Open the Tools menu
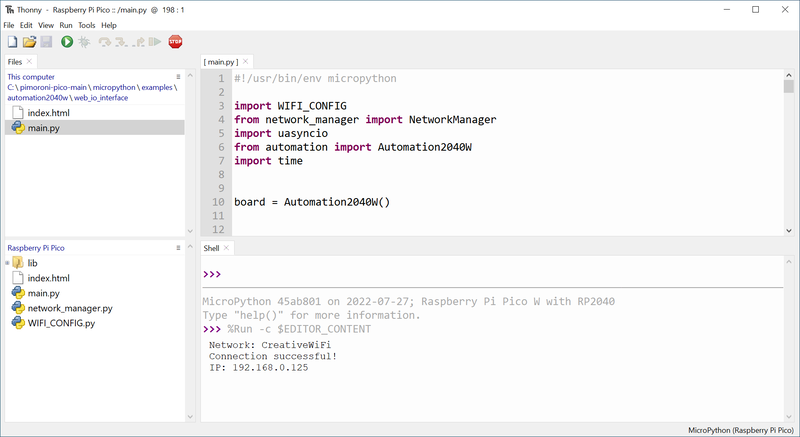This screenshot has height=437, width=800. click(x=87, y=25)
